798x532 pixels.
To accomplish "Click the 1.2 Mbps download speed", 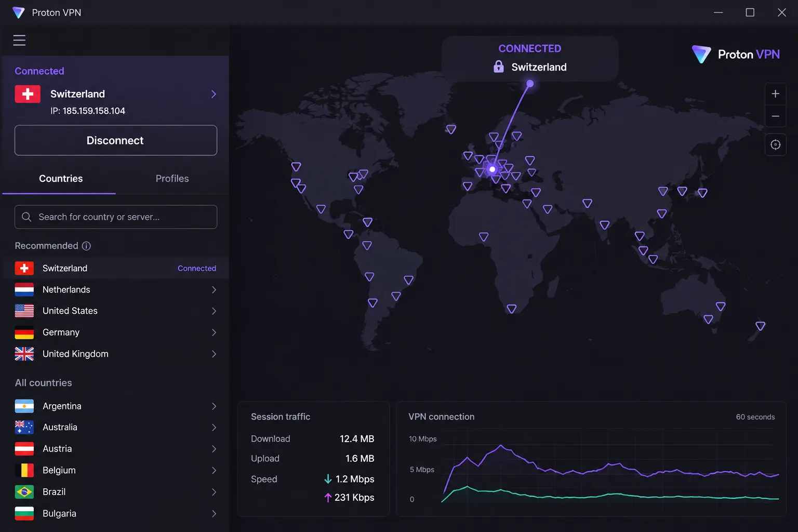I will click(355, 479).
